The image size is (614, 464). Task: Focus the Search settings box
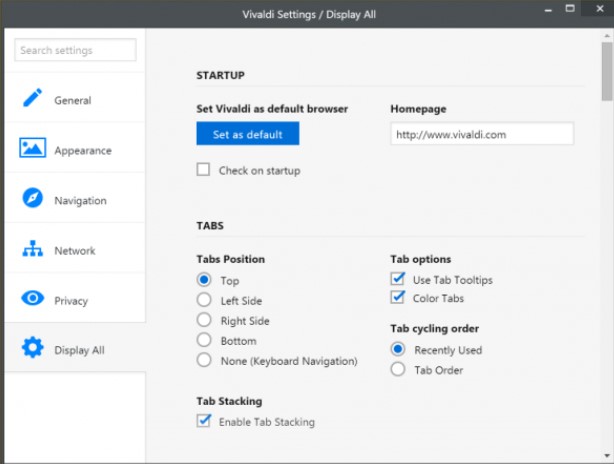(75, 50)
